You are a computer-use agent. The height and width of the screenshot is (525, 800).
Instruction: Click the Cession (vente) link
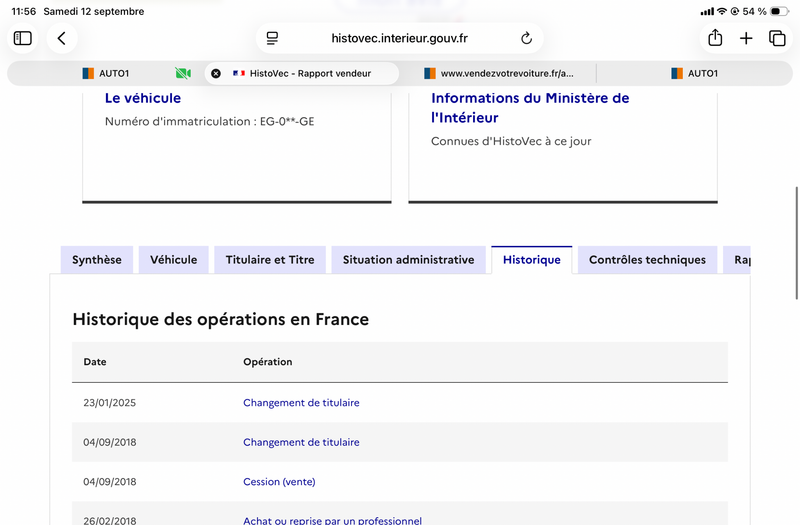(x=279, y=482)
